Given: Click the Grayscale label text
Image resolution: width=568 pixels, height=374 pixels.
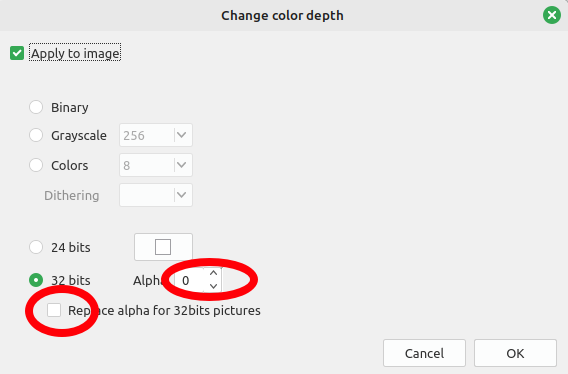Looking at the screenshot, I should [x=79, y=136].
